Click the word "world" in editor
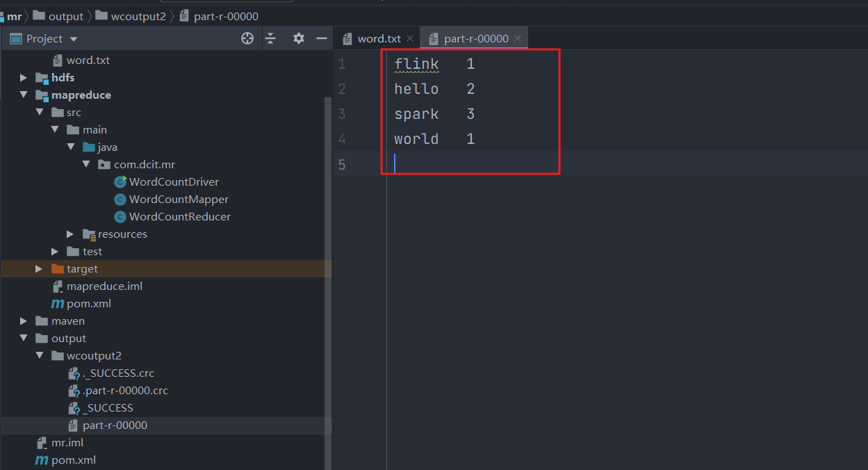868x470 pixels. tap(416, 139)
